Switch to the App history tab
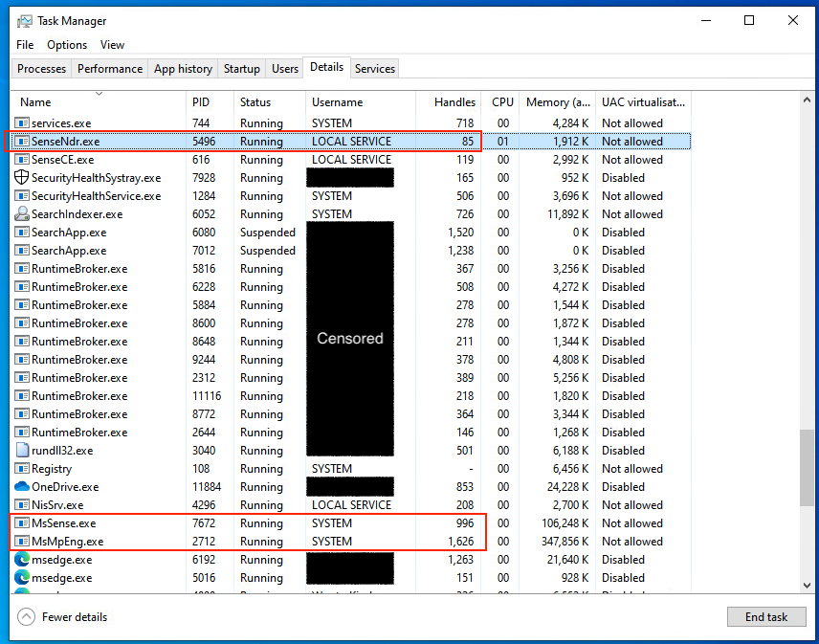The image size is (819, 644). (183, 69)
